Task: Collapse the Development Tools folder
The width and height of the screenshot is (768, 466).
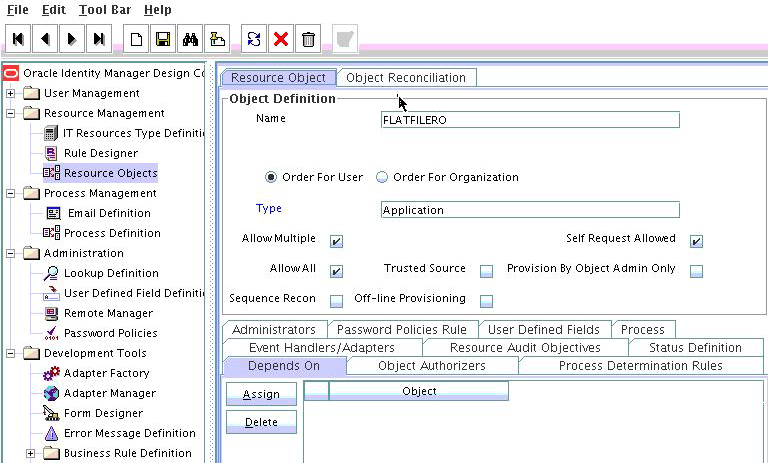Action: 11,353
